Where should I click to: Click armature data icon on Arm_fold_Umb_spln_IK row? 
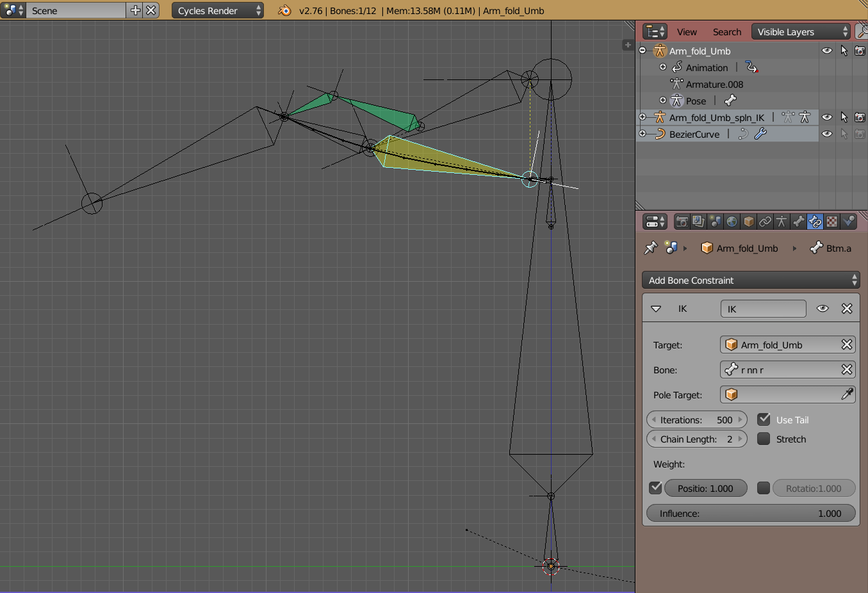[788, 117]
